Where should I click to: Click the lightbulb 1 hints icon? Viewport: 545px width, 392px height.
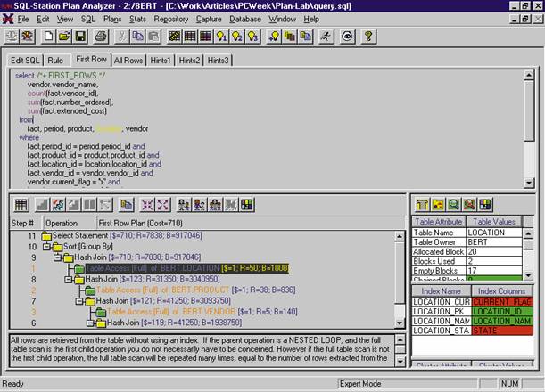[222, 37]
